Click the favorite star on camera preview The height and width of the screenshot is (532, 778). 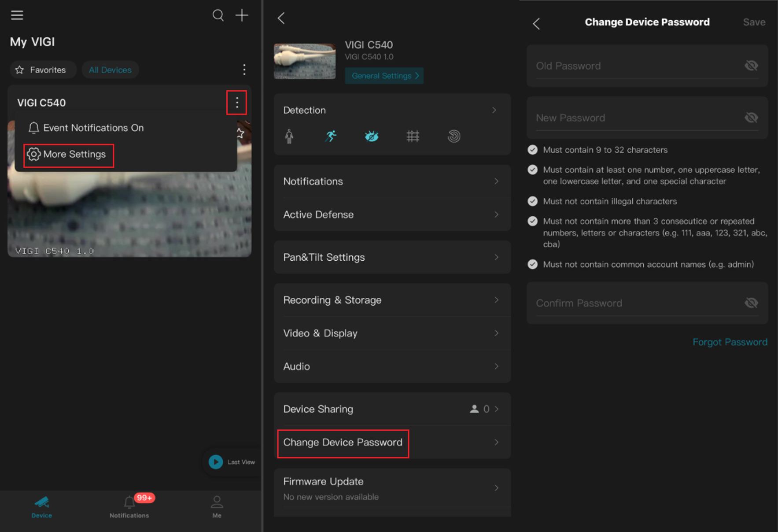click(240, 133)
